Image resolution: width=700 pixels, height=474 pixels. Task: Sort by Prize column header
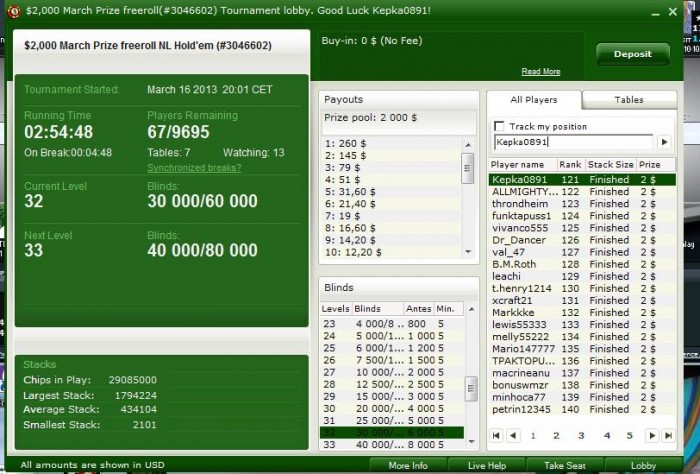[656, 165]
